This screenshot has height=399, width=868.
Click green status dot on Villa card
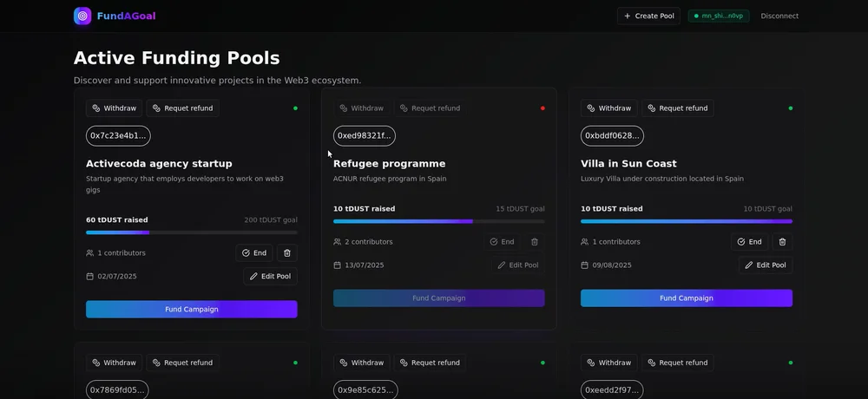point(791,108)
